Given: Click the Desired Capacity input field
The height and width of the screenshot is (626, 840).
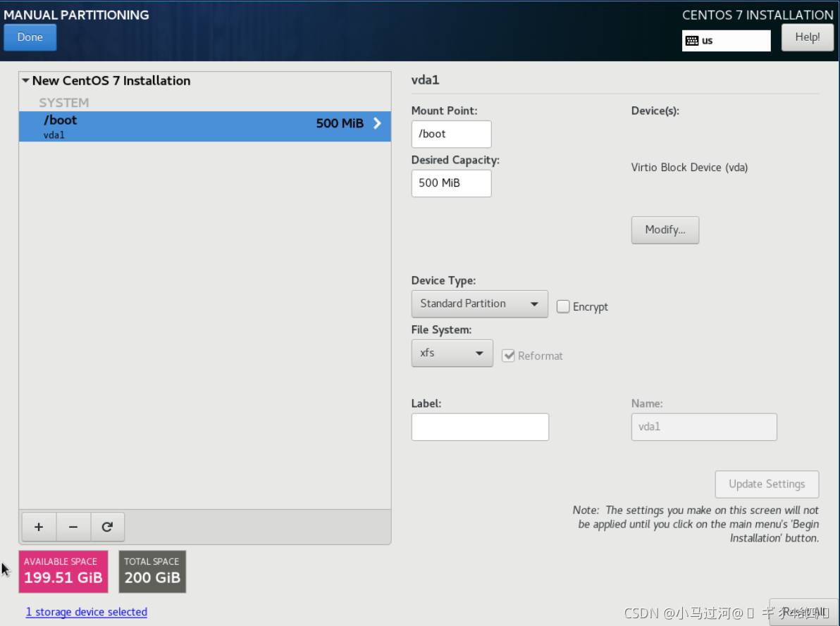Looking at the screenshot, I should pyautogui.click(x=451, y=183).
